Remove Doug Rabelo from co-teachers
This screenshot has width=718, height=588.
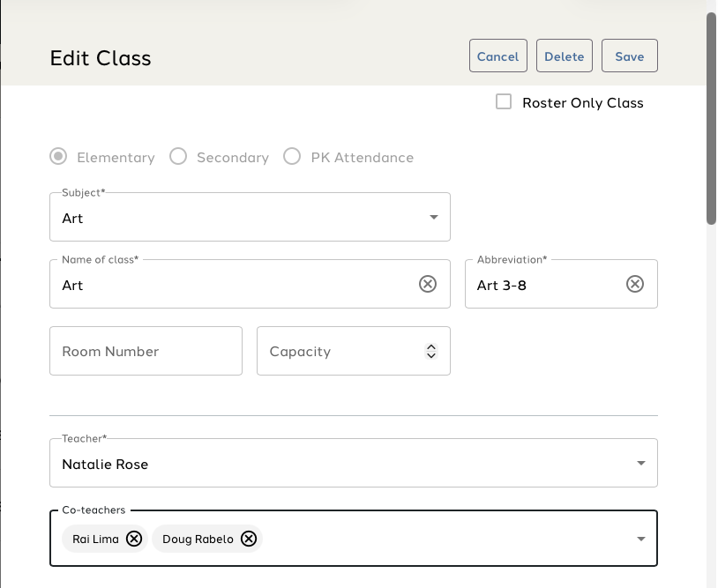249,539
